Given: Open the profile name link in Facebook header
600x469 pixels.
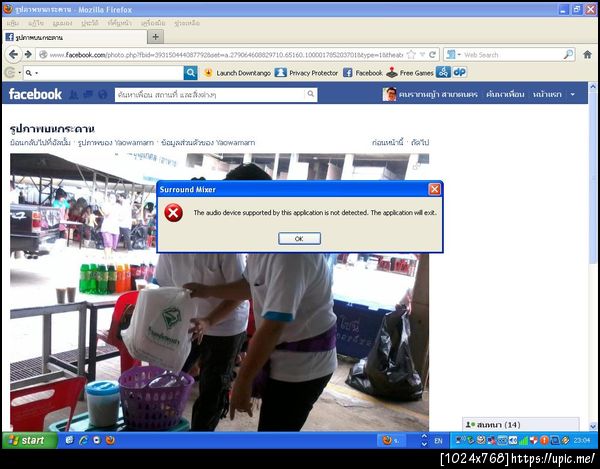Looking at the screenshot, I should click(x=438, y=94).
